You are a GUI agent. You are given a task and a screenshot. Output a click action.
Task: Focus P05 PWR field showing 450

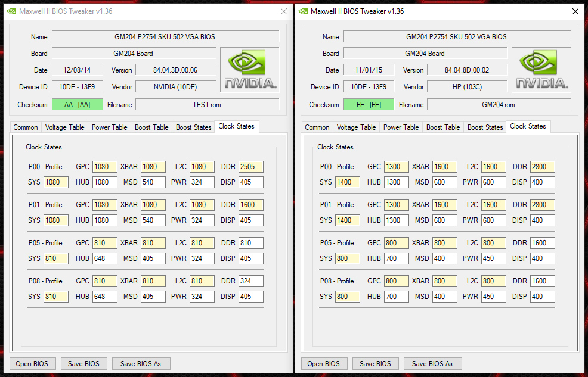[494, 258]
